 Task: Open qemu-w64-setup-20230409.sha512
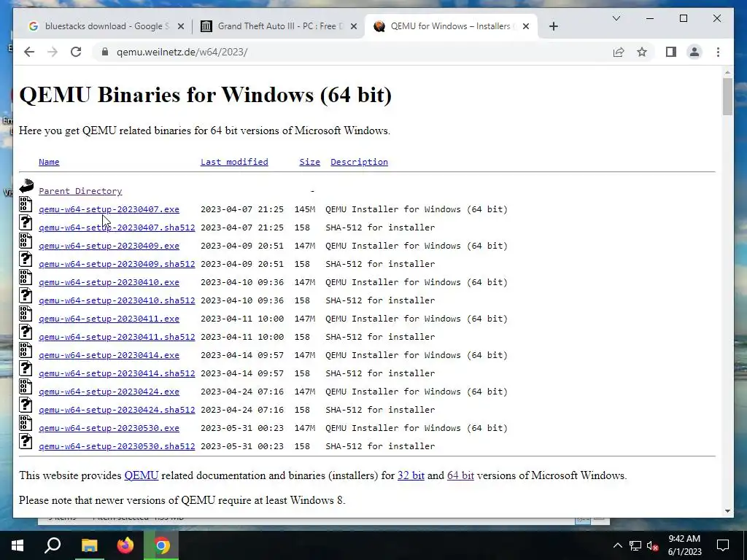(117, 264)
